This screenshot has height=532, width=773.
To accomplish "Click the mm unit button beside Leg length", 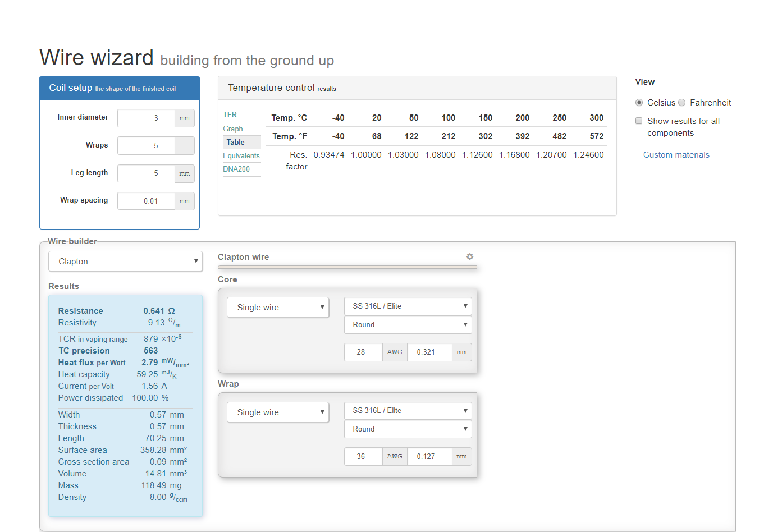I will tap(185, 173).
